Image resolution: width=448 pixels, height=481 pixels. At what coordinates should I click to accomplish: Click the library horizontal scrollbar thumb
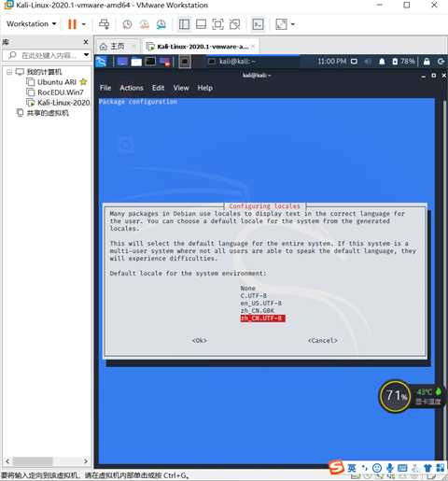(33, 461)
